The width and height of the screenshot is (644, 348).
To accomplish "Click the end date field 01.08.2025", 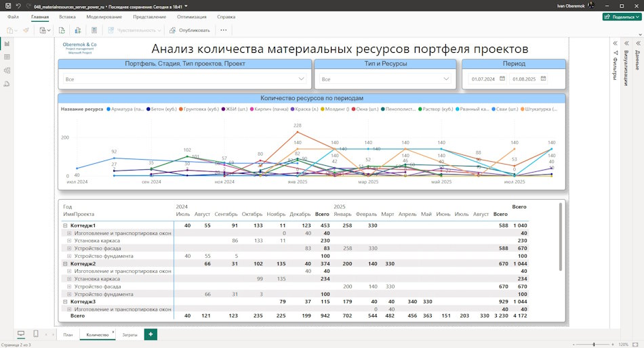I will 525,79.
